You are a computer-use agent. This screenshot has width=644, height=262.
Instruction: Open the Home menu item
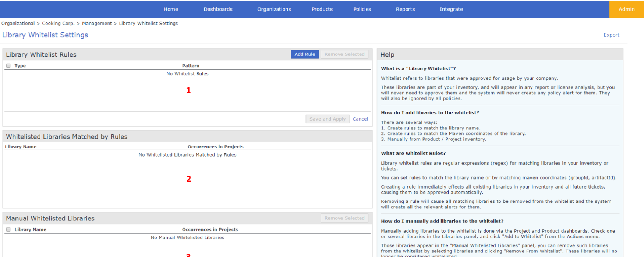pyautogui.click(x=171, y=9)
